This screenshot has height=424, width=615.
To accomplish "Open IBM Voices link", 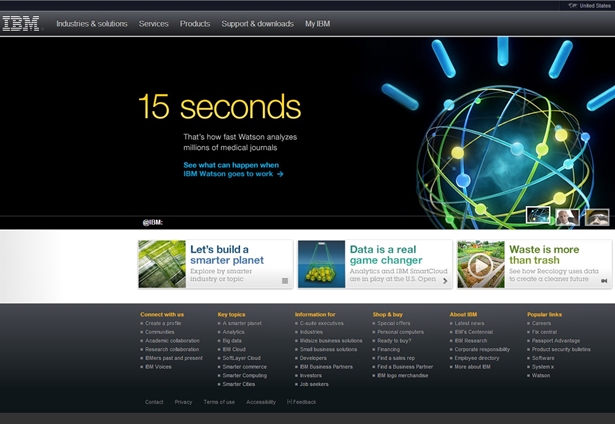I will pyautogui.click(x=158, y=367).
